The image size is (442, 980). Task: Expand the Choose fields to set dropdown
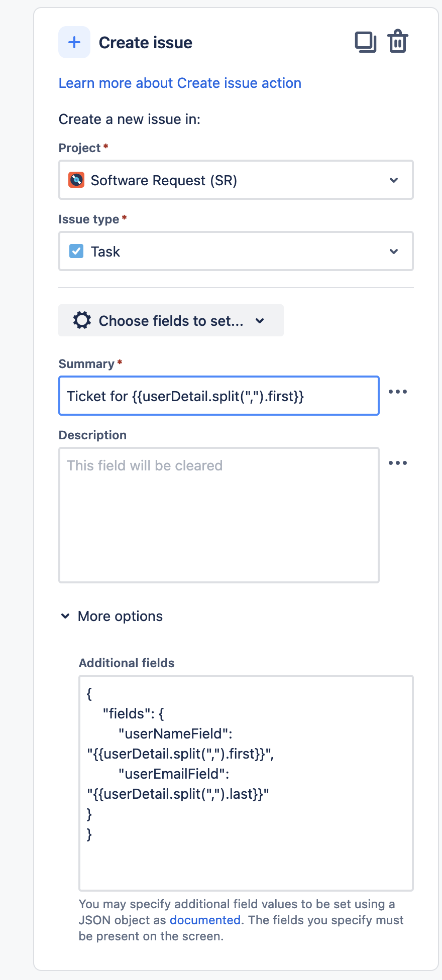pos(260,320)
